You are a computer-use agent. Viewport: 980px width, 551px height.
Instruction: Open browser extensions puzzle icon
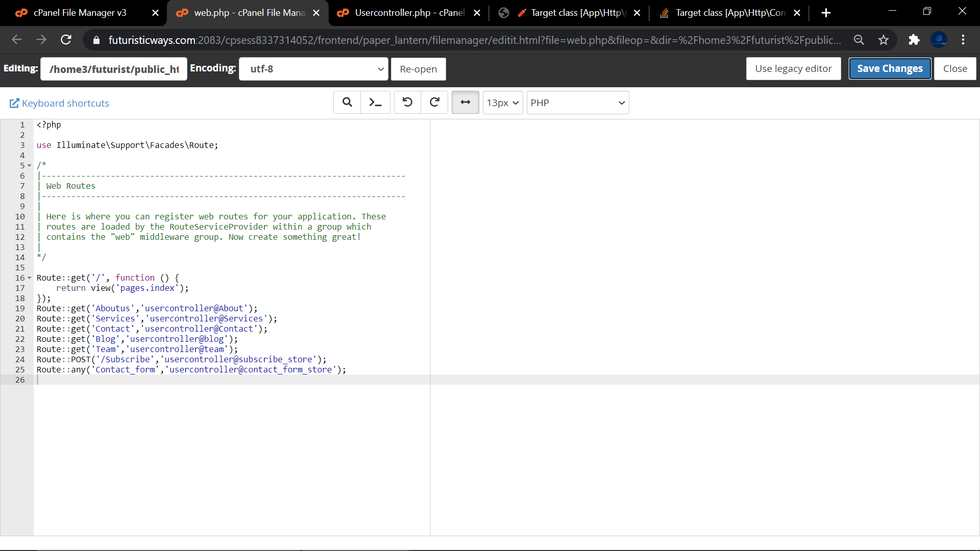[x=914, y=40]
